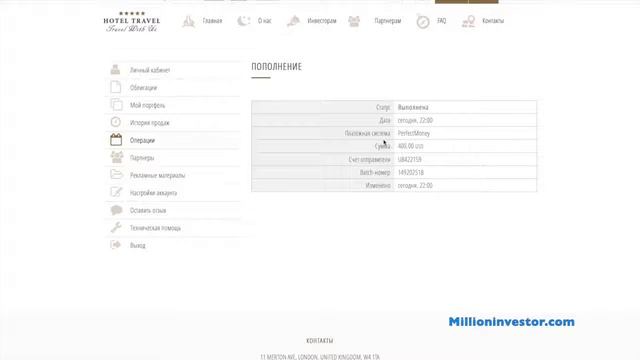This screenshot has height=360, width=640.
Task: Select the Партнеры group icon in sidebar
Action: [117, 157]
